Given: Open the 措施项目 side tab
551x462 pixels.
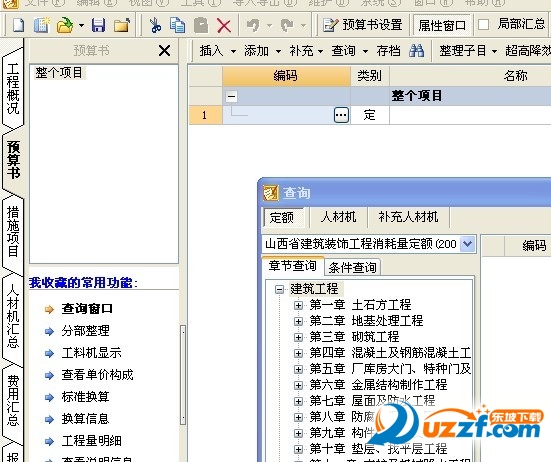Looking at the screenshot, I should (x=13, y=232).
